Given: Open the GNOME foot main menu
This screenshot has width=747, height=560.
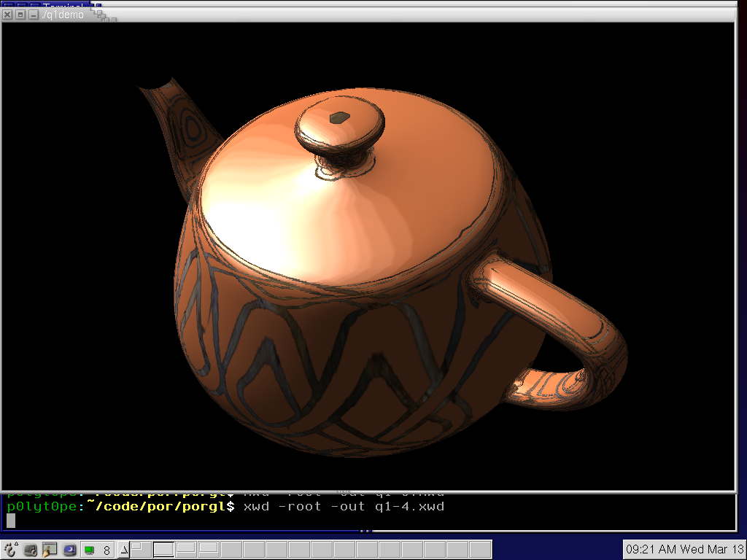Looking at the screenshot, I should [11, 550].
